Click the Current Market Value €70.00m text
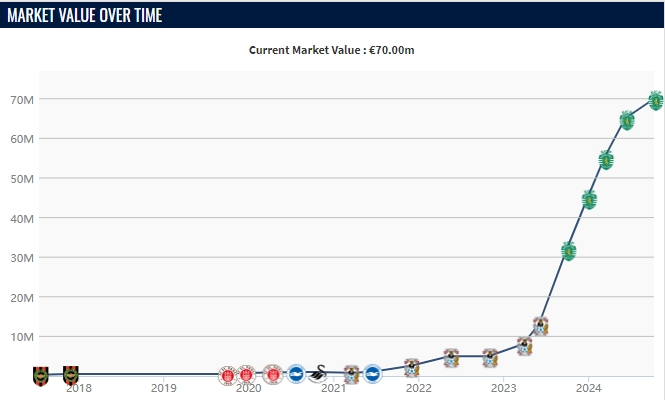Screen dimensions: 665x400 331,50
